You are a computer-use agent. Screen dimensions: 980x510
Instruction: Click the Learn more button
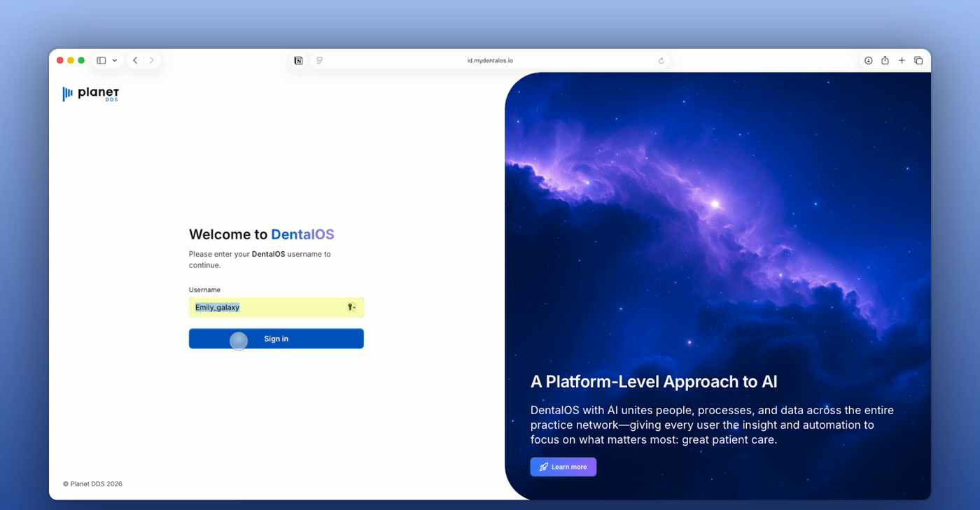563,467
